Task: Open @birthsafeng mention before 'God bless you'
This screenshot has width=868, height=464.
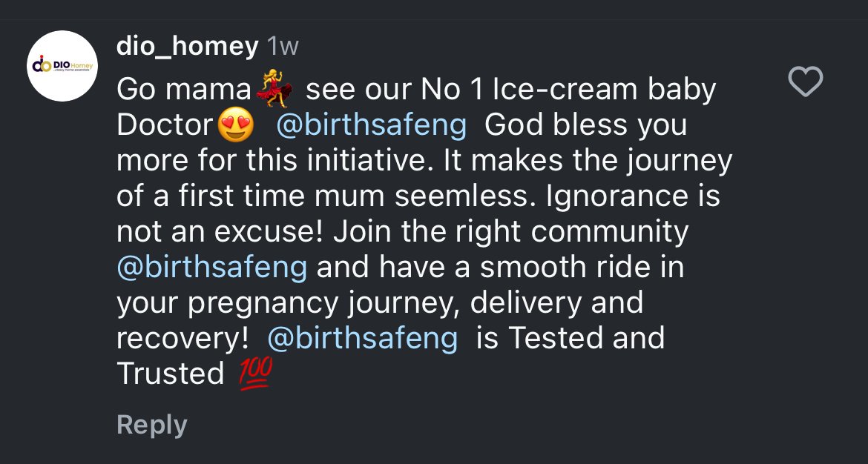Action: (x=371, y=125)
